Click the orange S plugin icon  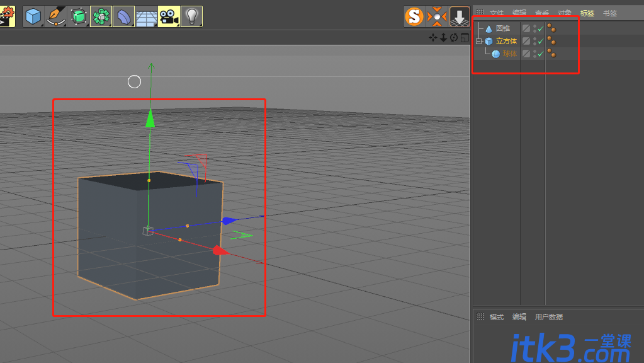(x=414, y=16)
